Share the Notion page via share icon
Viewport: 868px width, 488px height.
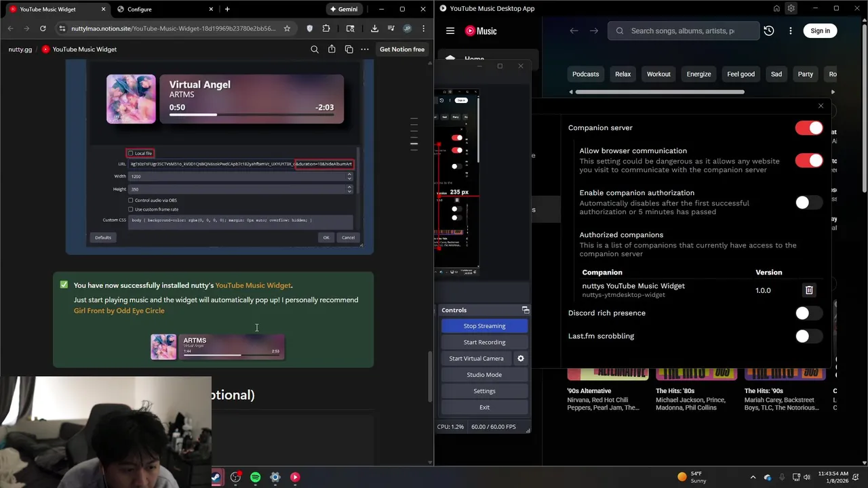332,49
